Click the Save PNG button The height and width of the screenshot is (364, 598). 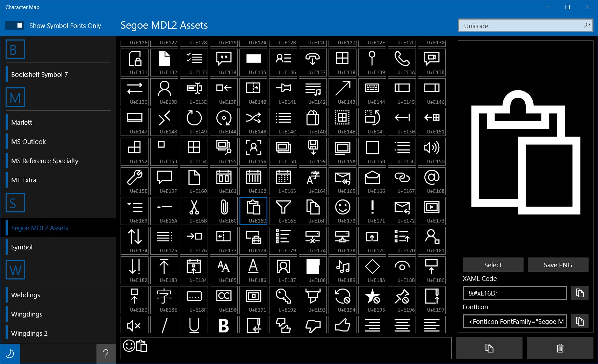tap(558, 265)
